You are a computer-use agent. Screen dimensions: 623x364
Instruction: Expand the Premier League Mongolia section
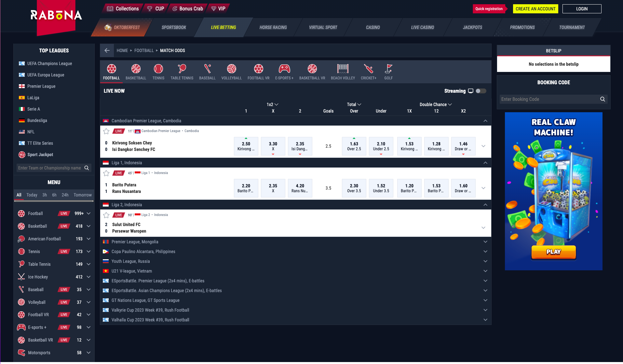pyautogui.click(x=485, y=242)
